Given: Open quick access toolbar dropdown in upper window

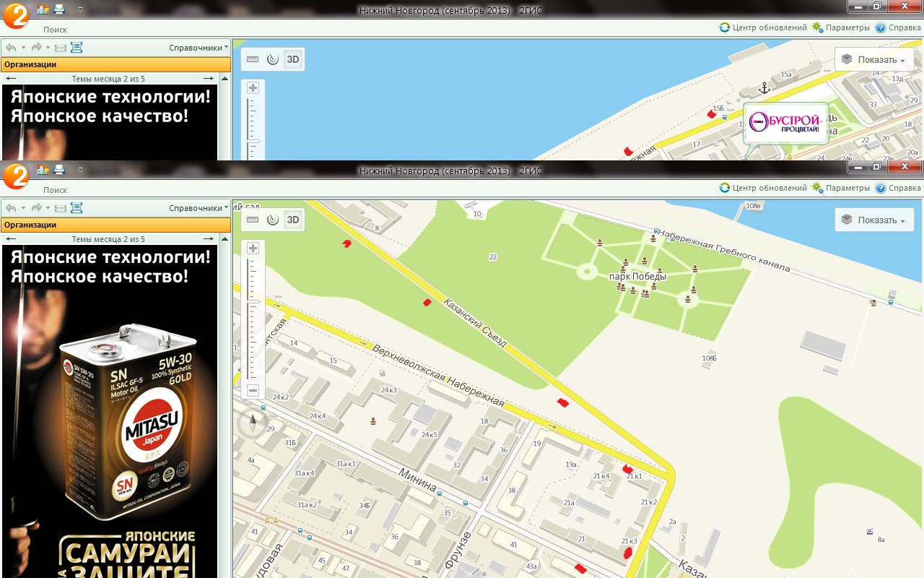Looking at the screenshot, I should click(x=79, y=9).
